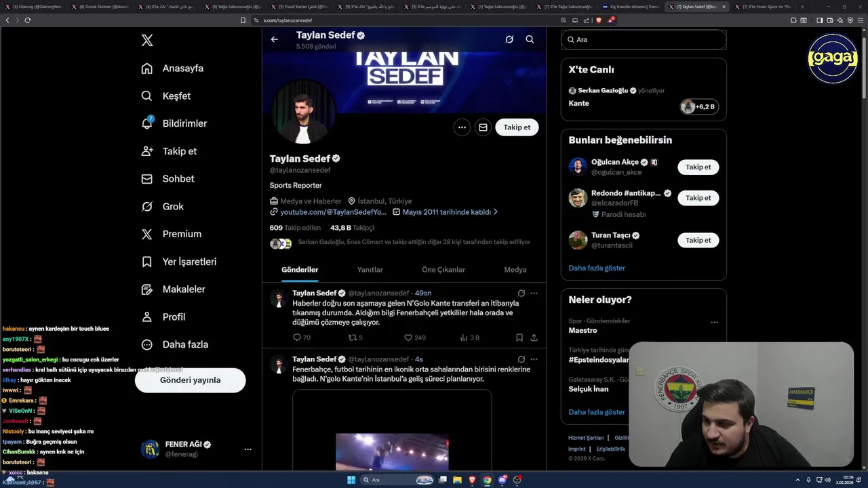Open Chrome from taskbar

pos(487,480)
